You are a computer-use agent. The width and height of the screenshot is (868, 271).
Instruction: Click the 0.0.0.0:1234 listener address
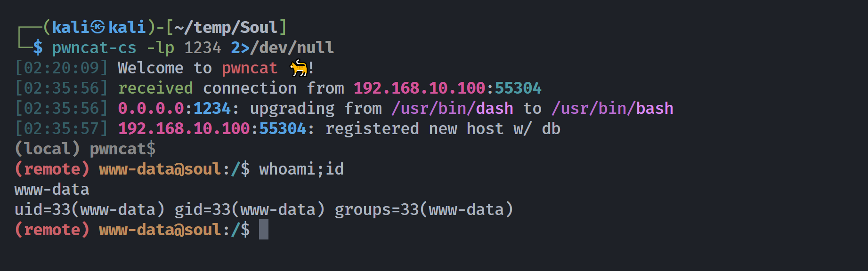[174, 108]
